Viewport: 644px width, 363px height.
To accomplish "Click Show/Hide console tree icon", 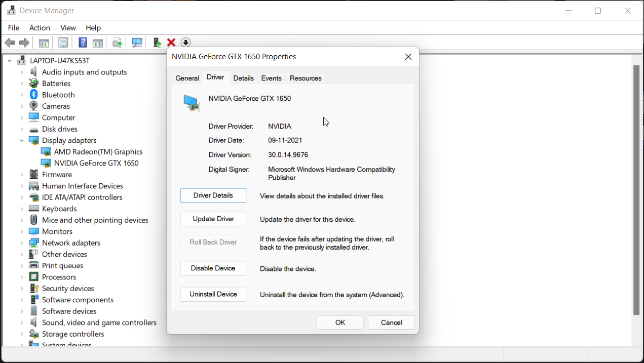I will tap(44, 43).
